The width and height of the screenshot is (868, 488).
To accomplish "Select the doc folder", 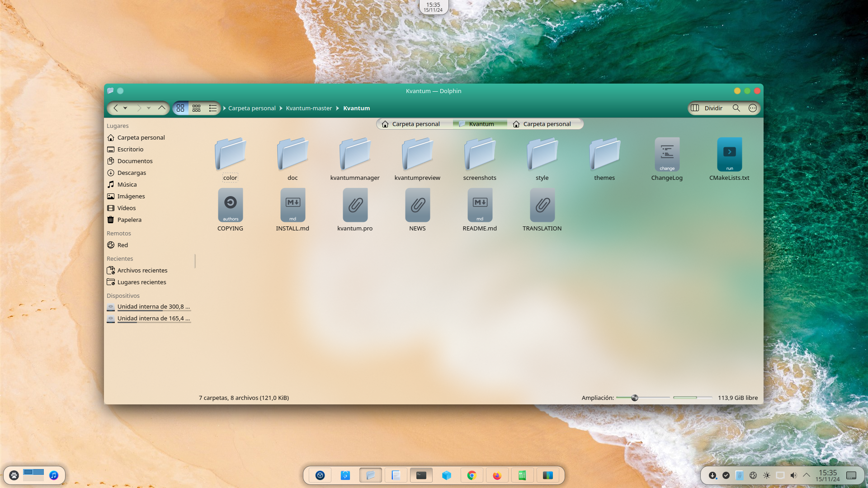I will 292,159.
